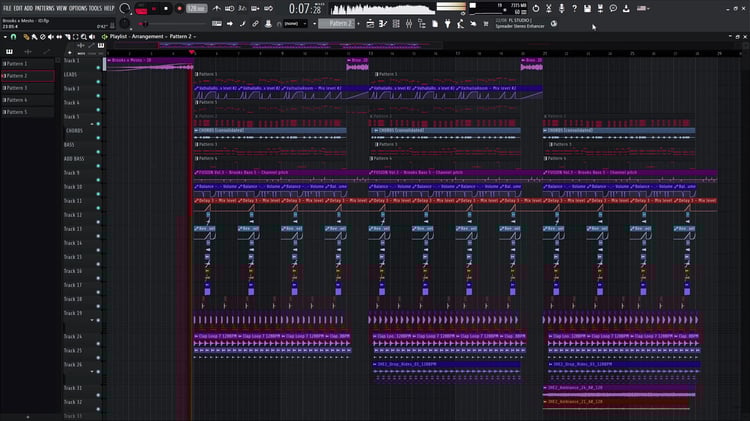Open the Playlist view icon

point(370,23)
